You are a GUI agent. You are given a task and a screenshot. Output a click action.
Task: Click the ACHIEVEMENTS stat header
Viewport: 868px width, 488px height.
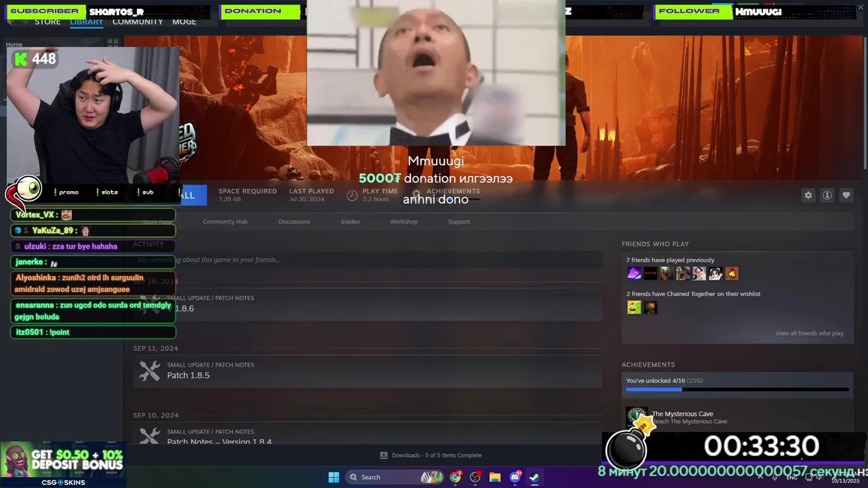tap(453, 191)
